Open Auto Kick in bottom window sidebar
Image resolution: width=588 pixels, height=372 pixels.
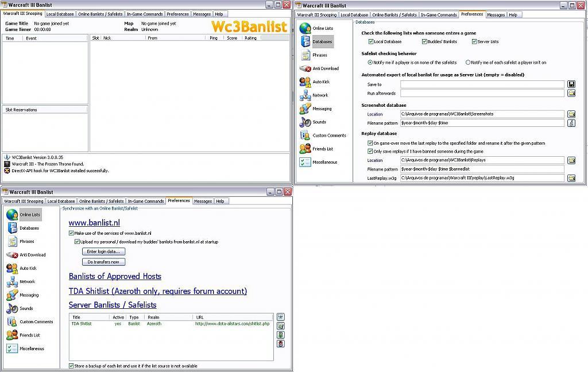click(x=21, y=268)
